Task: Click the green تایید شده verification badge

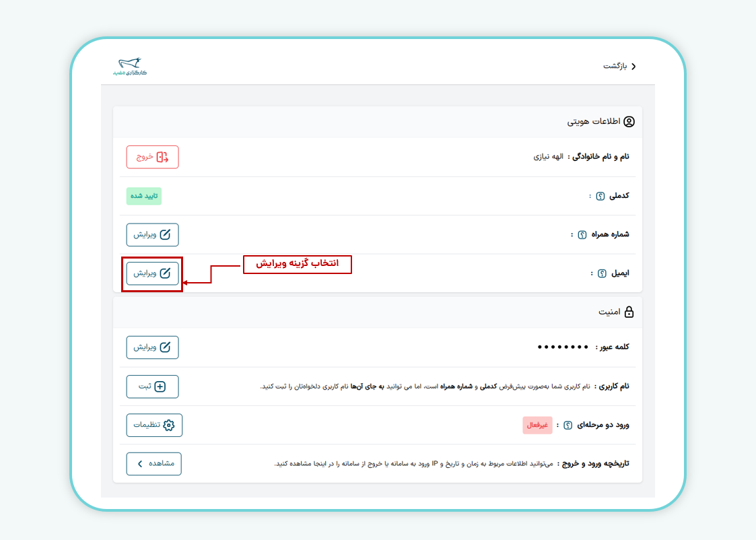Action: click(x=143, y=195)
